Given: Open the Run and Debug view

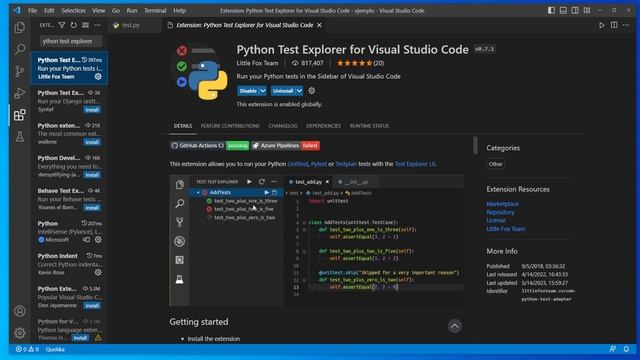Looking at the screenshot, I should tap(20, 93).
